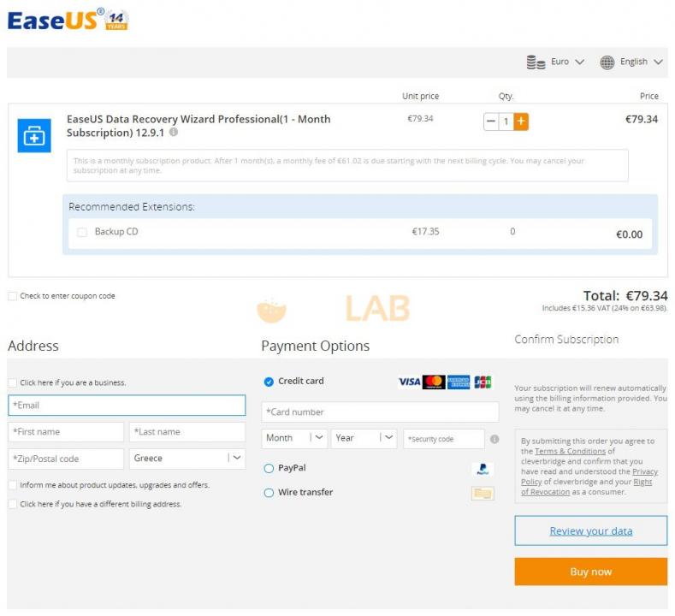Click the Payment Options heading
675x616 pixels.
(x=315, y=346)
